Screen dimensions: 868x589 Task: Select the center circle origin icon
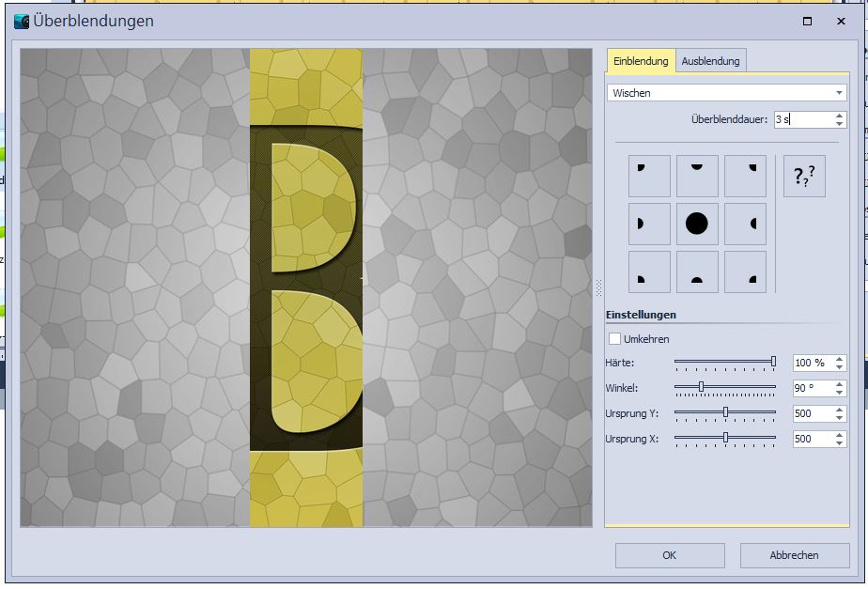[x=697, y=224]
